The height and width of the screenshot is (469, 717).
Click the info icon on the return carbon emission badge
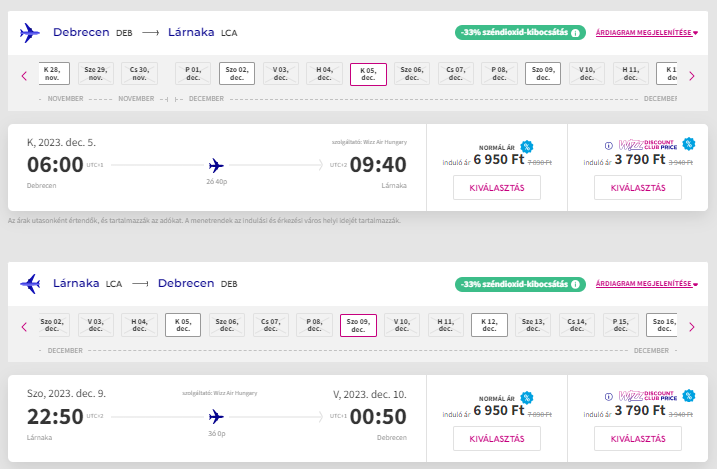click(575, 284)
